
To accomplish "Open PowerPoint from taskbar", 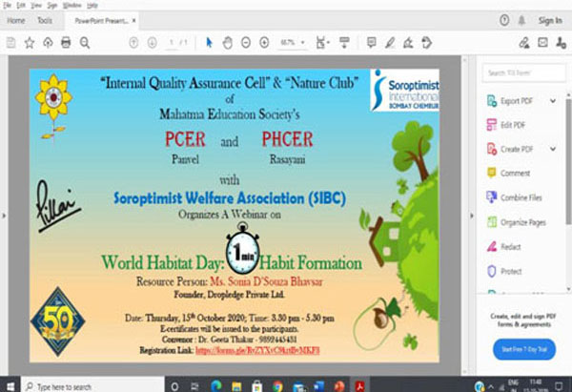I will (x=339, y=386).
